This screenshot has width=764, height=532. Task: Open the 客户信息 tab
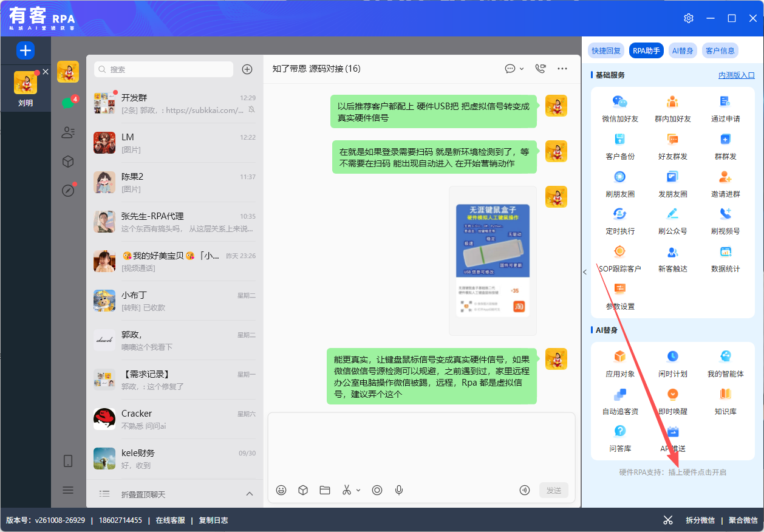[720, 51]
